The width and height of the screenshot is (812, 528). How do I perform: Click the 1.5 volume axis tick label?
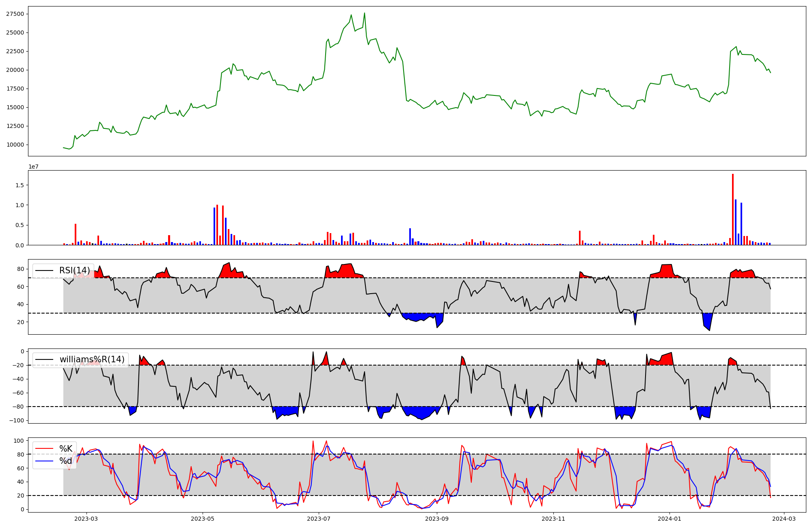click(x=20, y=185)
